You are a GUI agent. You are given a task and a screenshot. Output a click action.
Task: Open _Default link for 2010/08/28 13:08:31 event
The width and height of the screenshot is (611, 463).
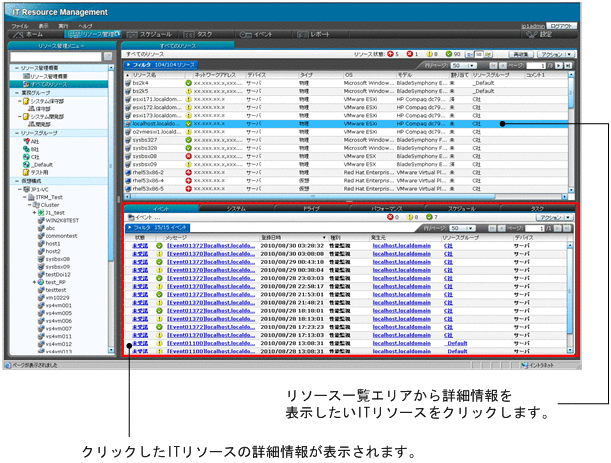(456, 343)
